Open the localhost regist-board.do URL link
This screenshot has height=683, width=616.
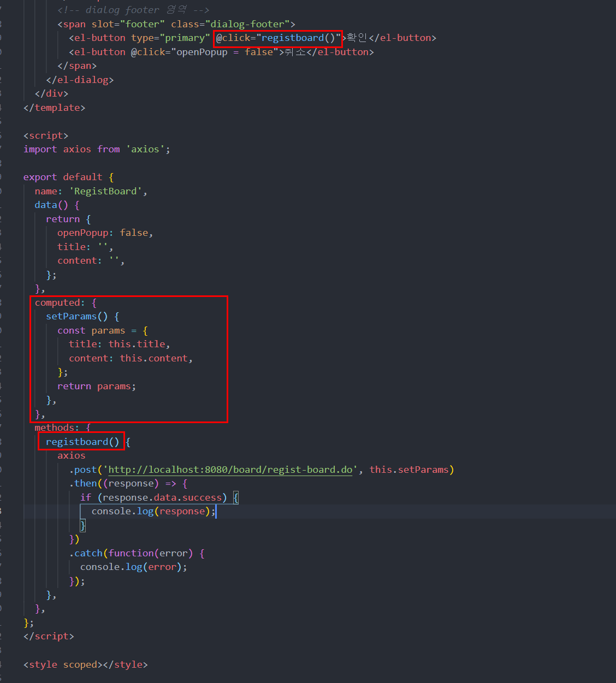pos(230,470)
